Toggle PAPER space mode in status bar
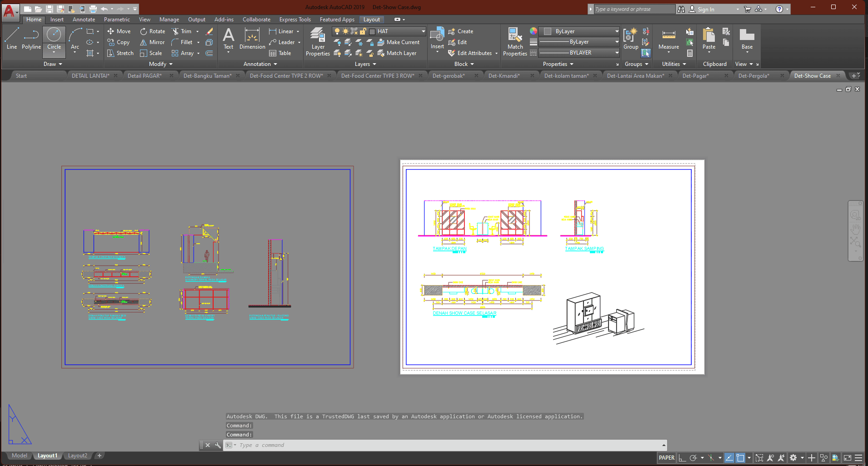The width and height of the screenshot is (868, 466). pyautogui.click(x=667, y=458)
